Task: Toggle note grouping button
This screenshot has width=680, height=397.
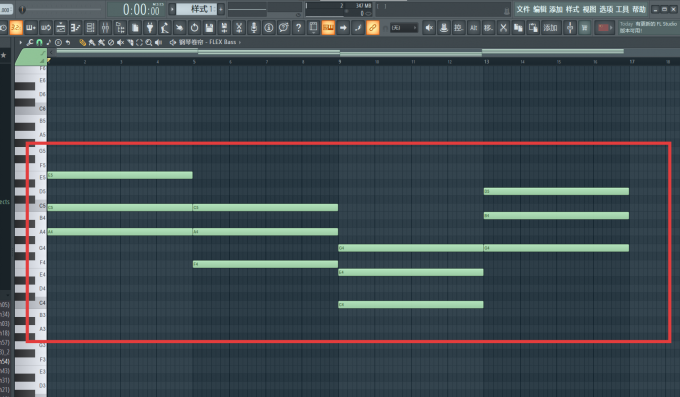Action: [x=358, y=28]
